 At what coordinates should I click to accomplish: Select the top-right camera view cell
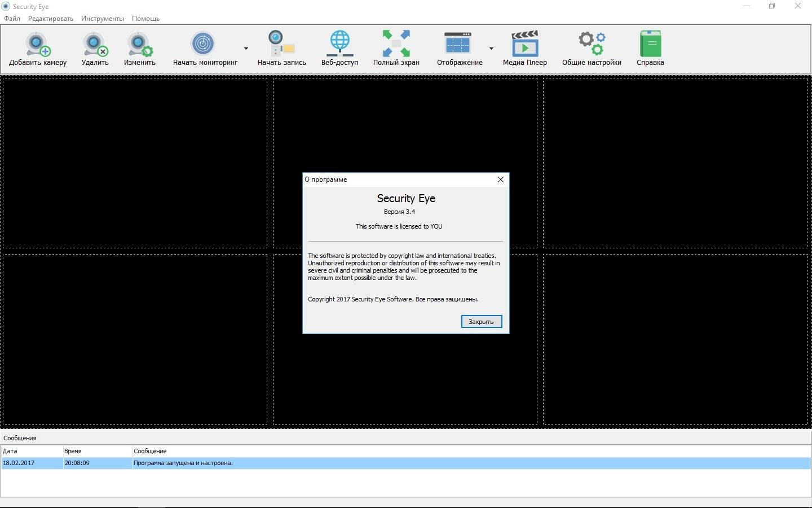[676, 163]
